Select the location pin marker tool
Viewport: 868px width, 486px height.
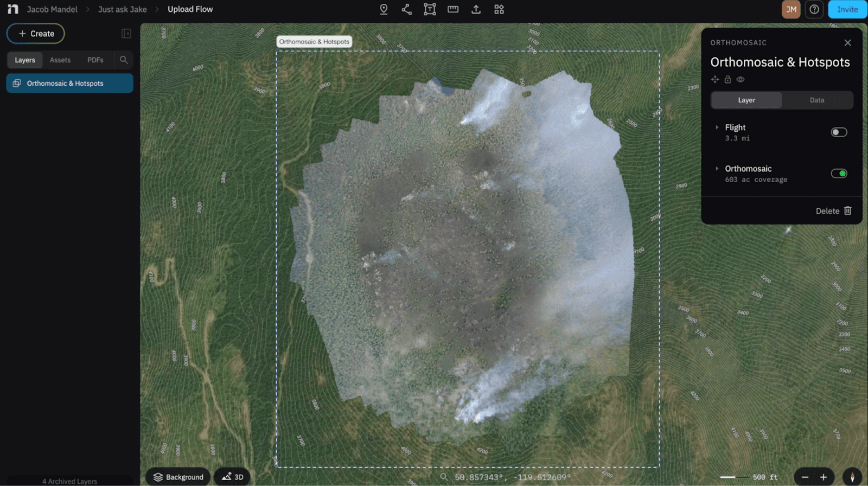pyautogui.click(x=384, y=9)
